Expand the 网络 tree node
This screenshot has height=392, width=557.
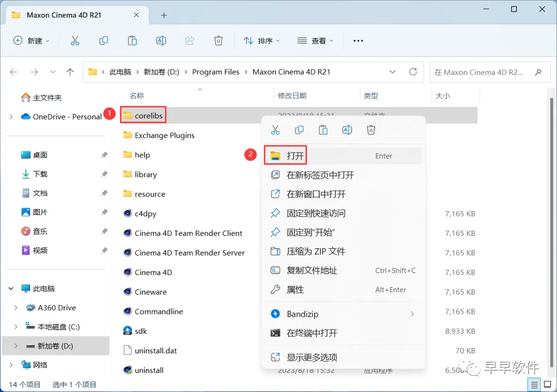[11, 365]
